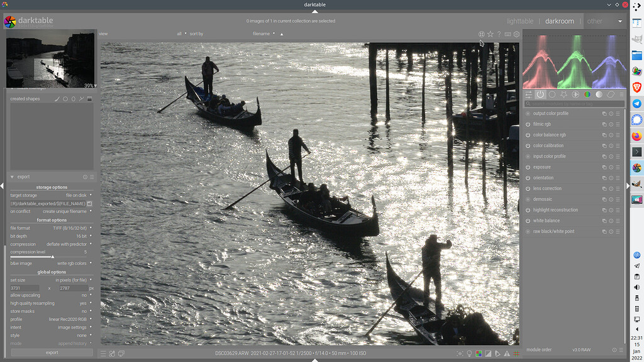The width and height of the screenshot is (644, 362).
Task: Click the star ratings overlay icon
Action: pyautogui.click(x=490, y=34)
